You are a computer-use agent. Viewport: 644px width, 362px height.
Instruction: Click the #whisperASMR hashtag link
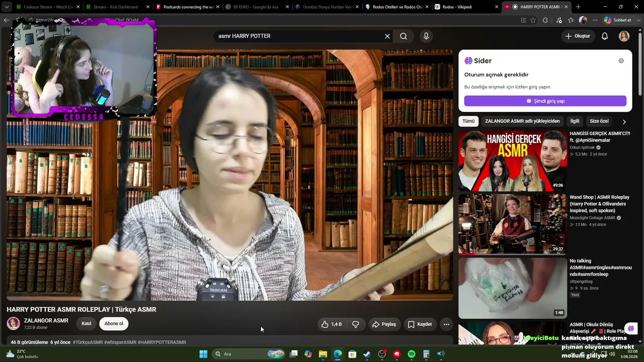120,342
